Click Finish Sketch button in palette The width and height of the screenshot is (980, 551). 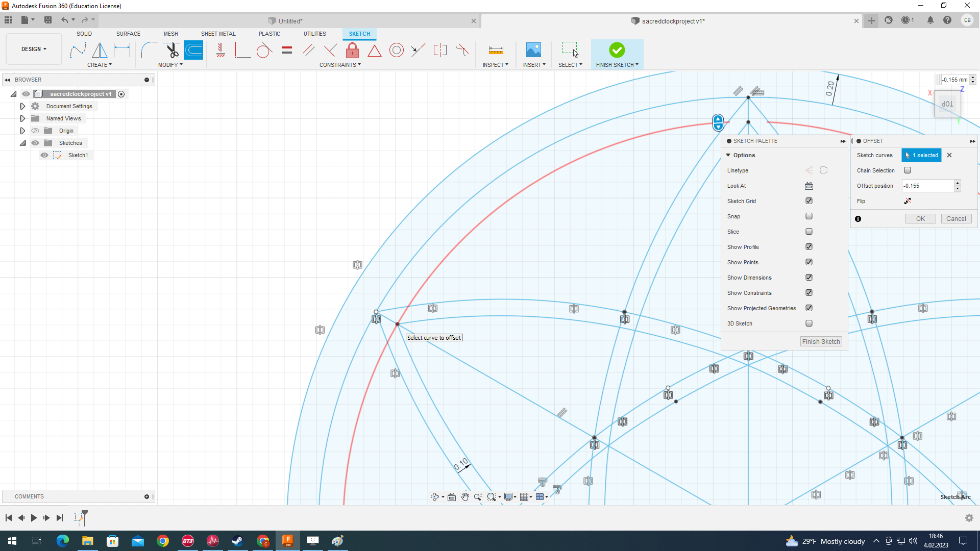coord(821,342)
